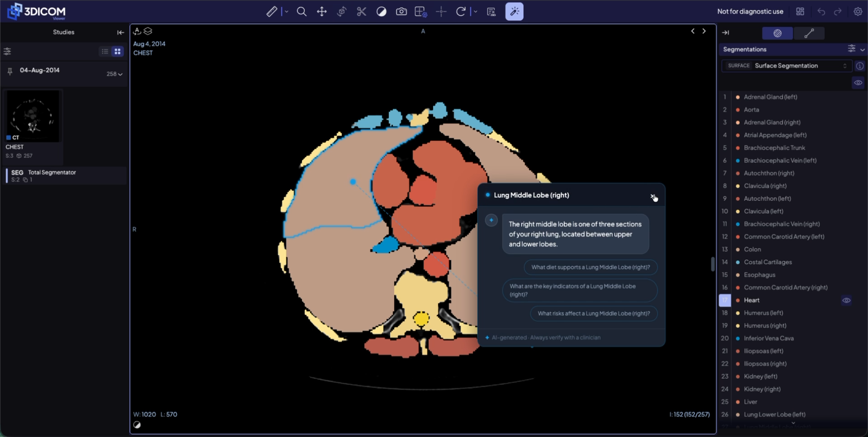868x437 pixels.
Task: Expand the reset tool dropdown arrow
Action: tap(475, 12)
